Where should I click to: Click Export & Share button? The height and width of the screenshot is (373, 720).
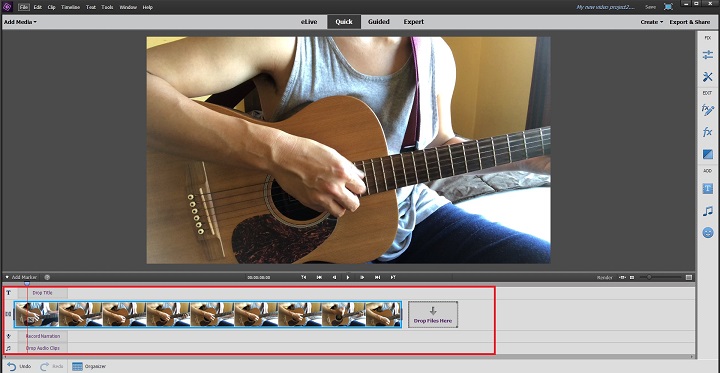(690, 22)
